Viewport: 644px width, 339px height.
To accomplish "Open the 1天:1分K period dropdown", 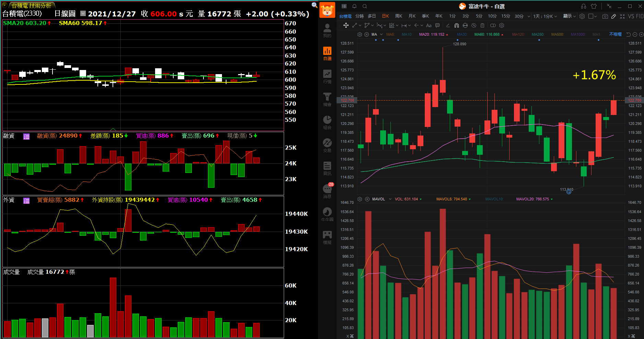I will coord(545,16).
